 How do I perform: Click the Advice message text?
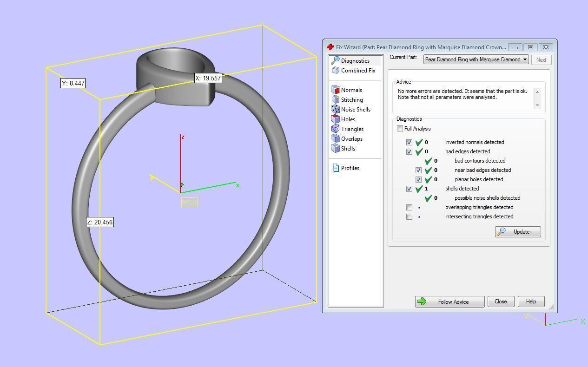pyautogui.click(x=462, y=94)
